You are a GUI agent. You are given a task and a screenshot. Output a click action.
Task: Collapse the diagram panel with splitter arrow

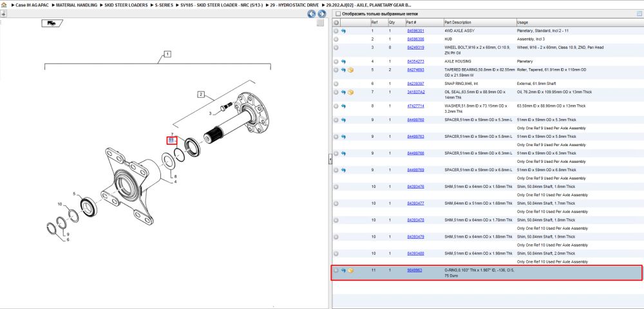(x=330, y=160)
